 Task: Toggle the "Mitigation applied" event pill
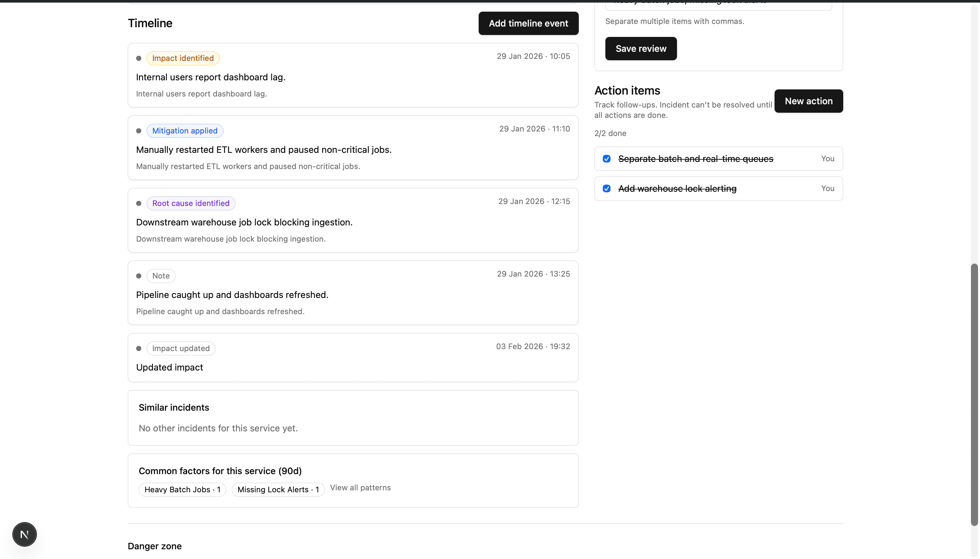[184, 131]
